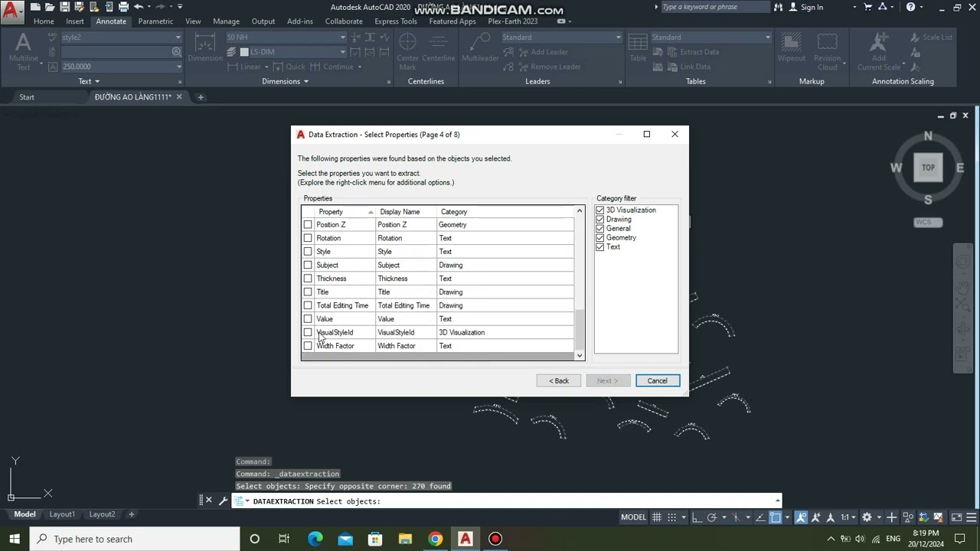Viewport: 980px width, 551px height.
Task: Click the Back button in Data Extraction
Action: coord(558,380)
